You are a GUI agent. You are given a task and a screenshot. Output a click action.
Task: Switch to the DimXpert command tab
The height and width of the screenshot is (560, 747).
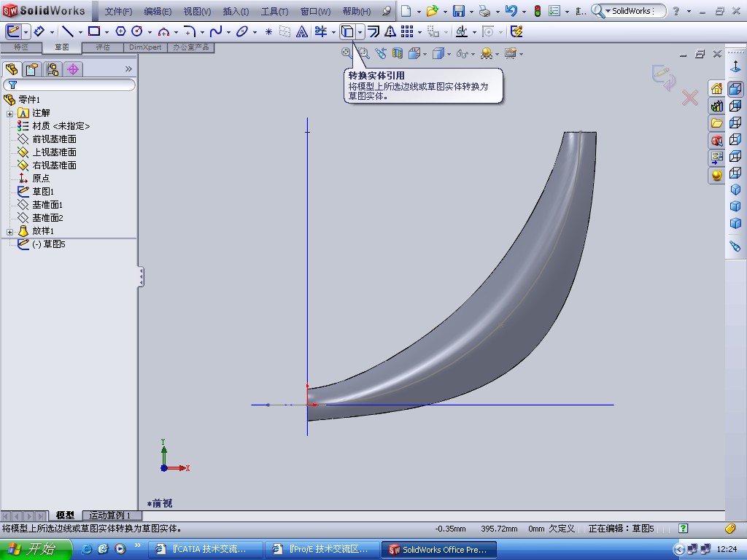click(x=145, y=47)
